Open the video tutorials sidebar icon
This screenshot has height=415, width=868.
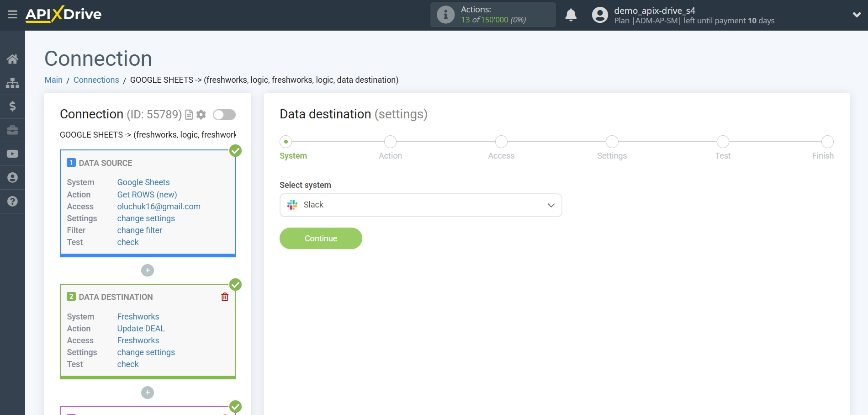tap(12, 154)
